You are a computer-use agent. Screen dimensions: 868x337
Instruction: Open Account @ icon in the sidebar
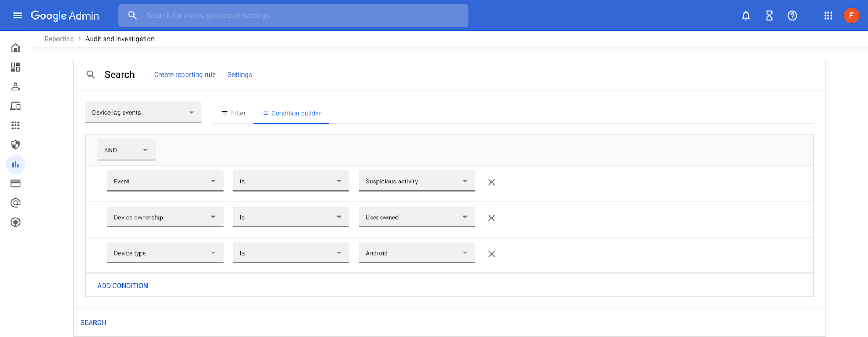click(x=16, y=203)
